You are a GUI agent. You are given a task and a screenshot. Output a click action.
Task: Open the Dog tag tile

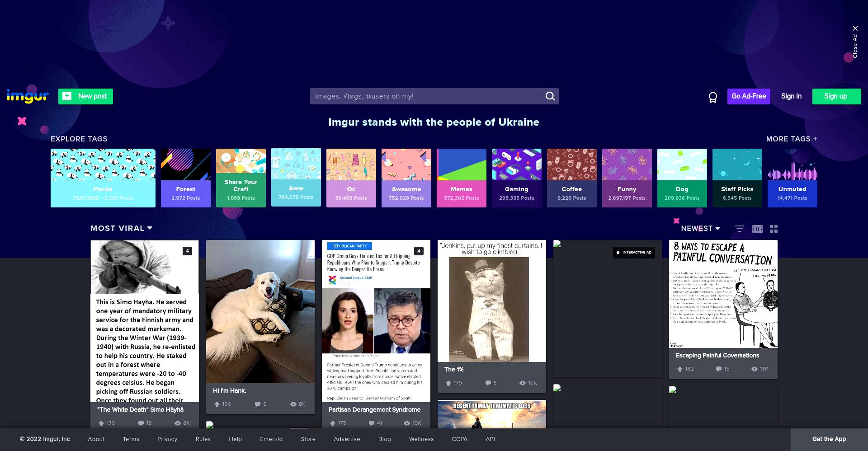(682, 178)
